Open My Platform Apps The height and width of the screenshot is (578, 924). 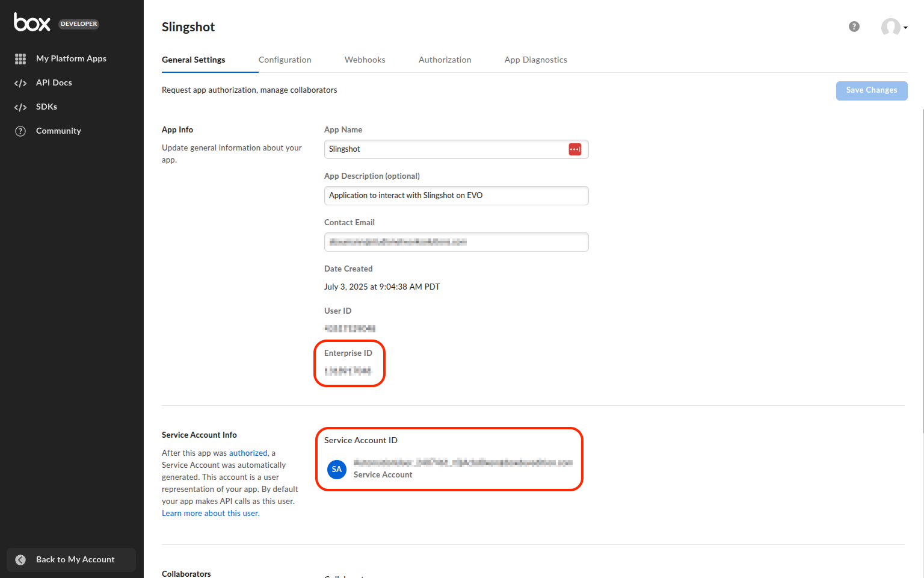click(x=71, y=58)
